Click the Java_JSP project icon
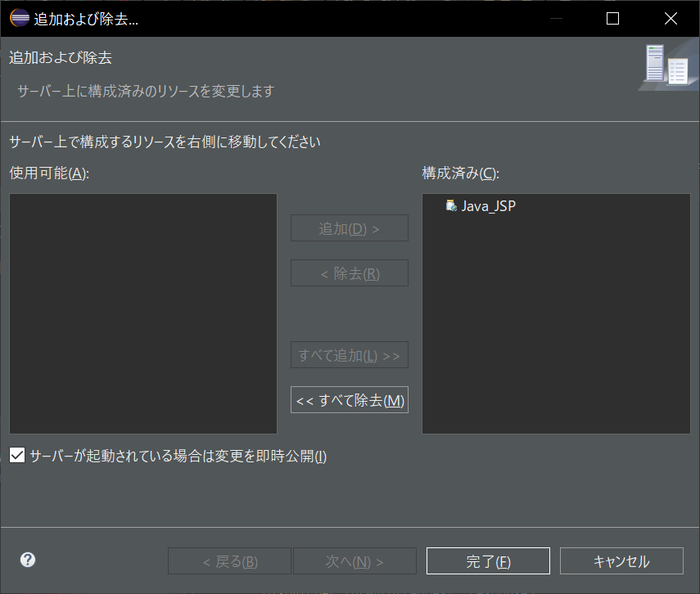700x594 pixels. (451, 206)
